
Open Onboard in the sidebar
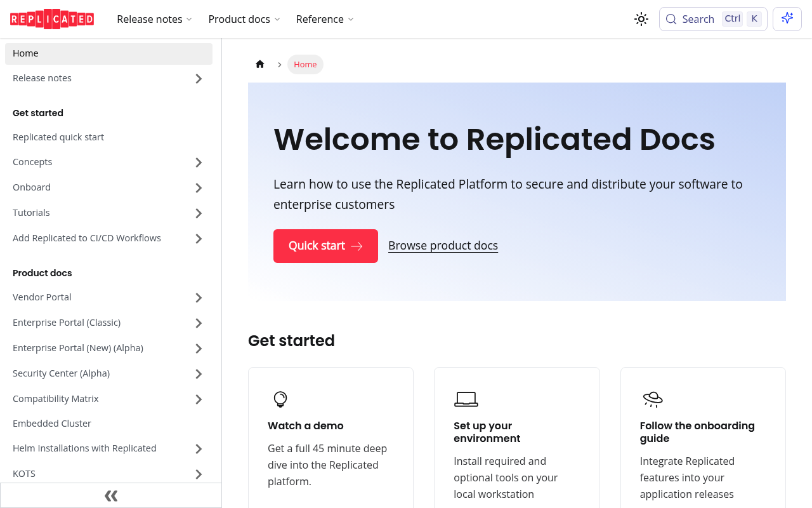click(32, 187)
